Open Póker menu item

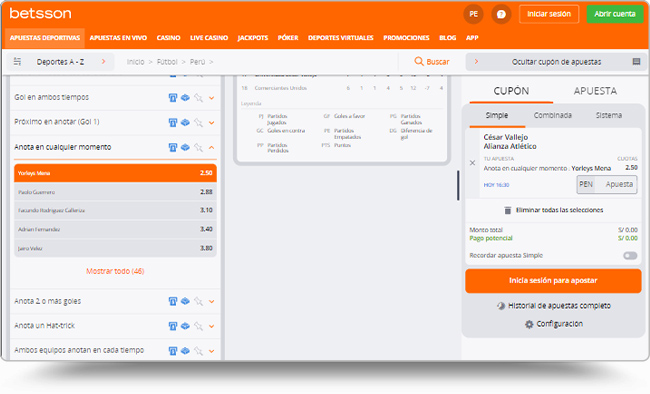point(288,38)
